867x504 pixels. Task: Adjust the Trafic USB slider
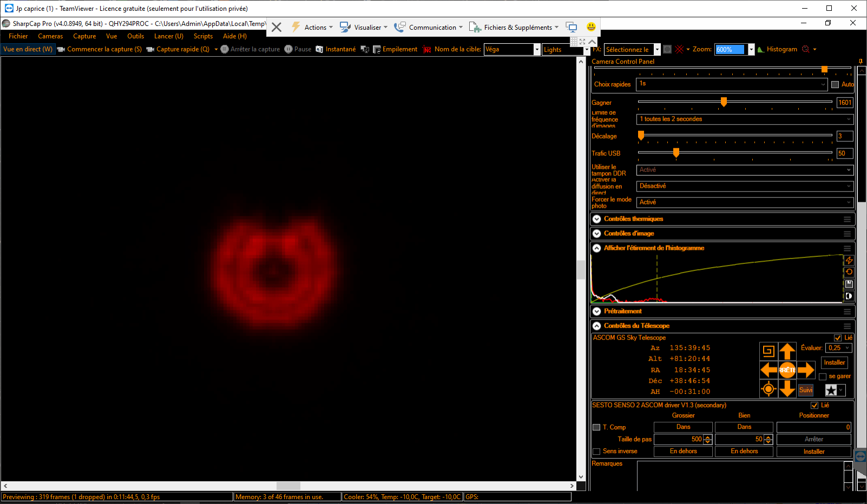click(x=676, y=152)
